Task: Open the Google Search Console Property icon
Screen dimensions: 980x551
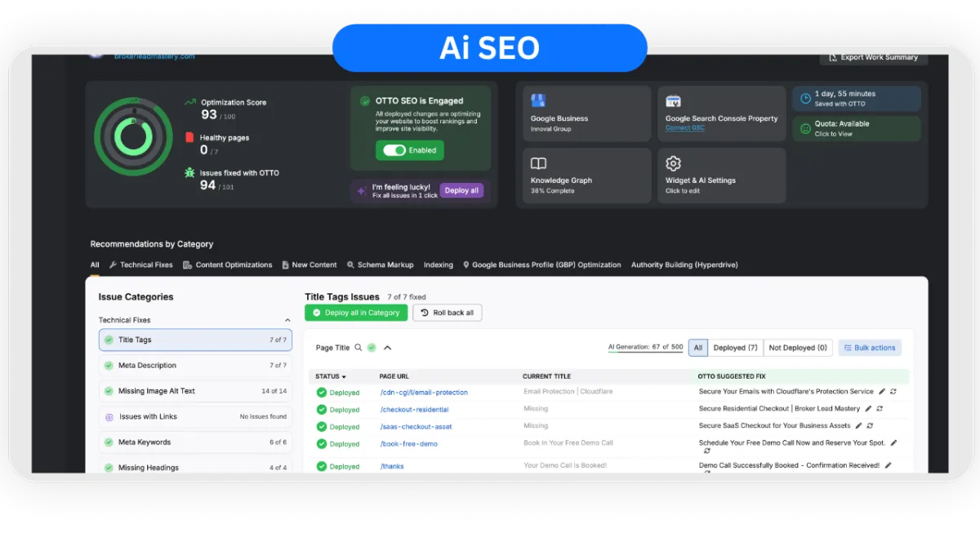Action: tap(673, 101)
